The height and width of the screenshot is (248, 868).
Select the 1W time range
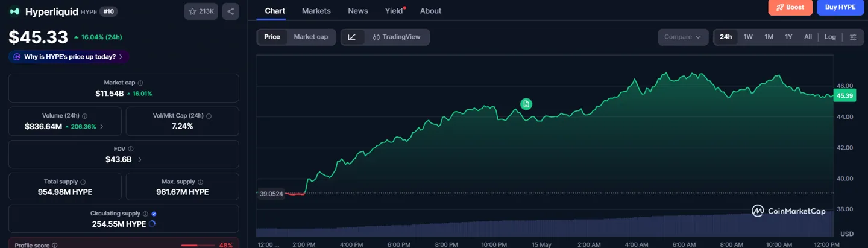click(748, 37)
